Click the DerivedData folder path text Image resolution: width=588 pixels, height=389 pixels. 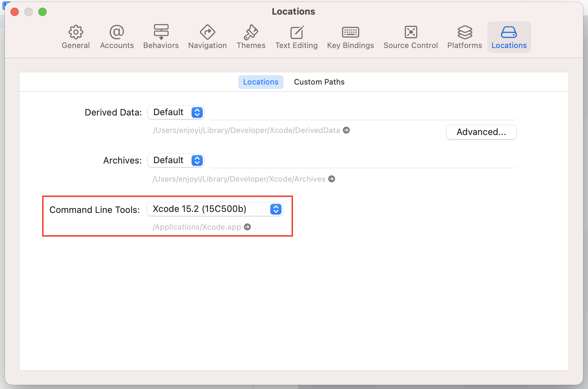tap(247, 130)
